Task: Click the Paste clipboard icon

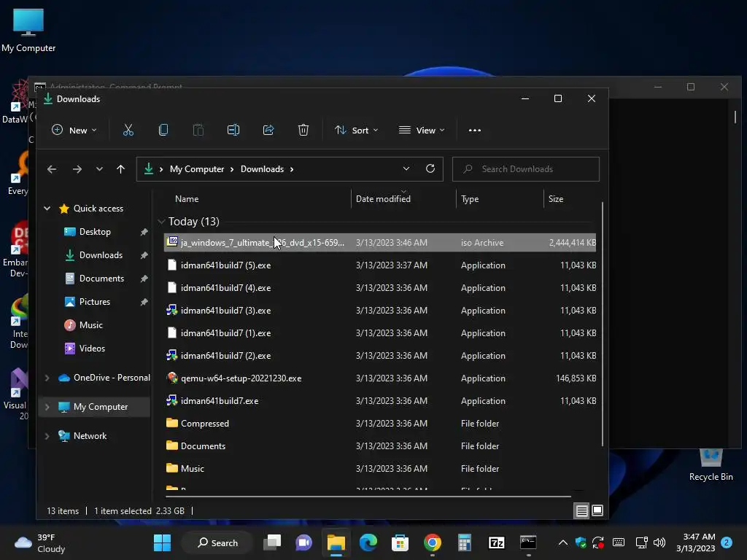Action: tap(198, 130)
